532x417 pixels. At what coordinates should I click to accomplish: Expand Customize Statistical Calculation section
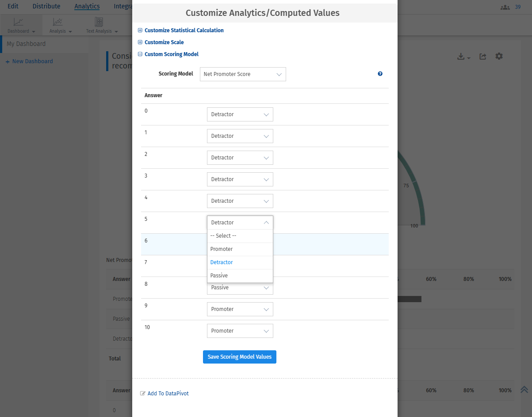184,30
